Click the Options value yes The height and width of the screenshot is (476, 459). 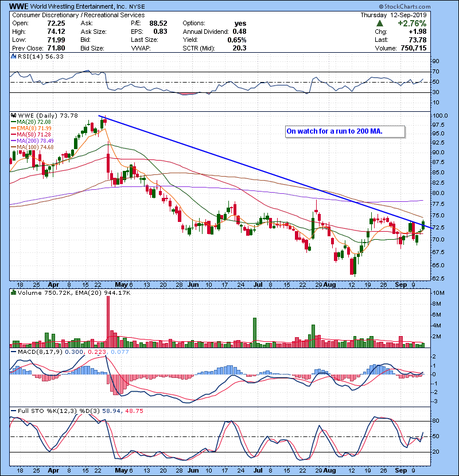240,24
